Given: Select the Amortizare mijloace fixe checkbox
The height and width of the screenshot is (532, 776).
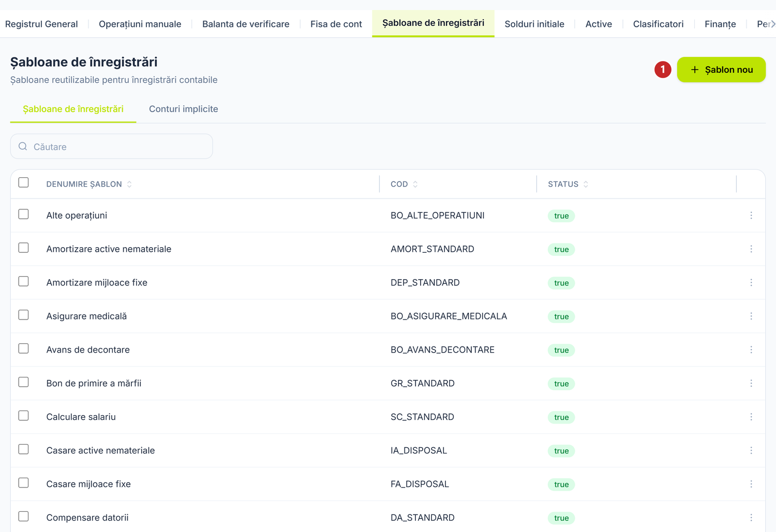Looking at the screenshot, I should (23, 281).
